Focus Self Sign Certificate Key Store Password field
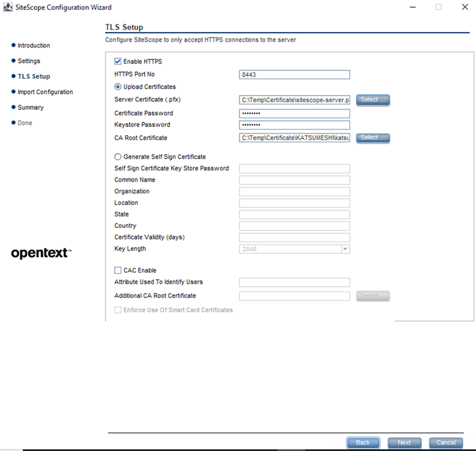Screen dimensions: 476x451 coord(294,169)
